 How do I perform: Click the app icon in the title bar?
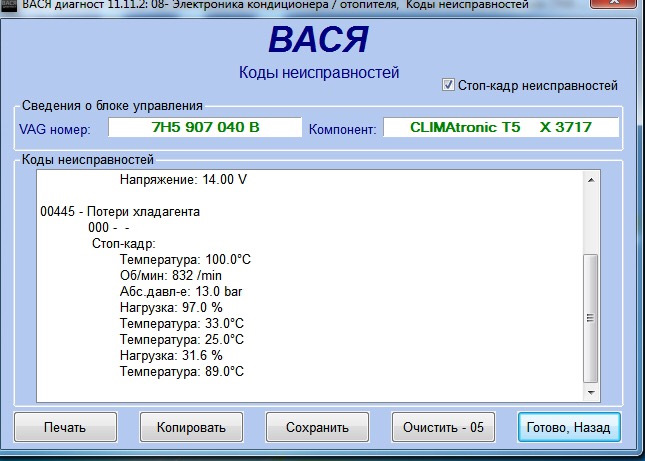(8, 5)
